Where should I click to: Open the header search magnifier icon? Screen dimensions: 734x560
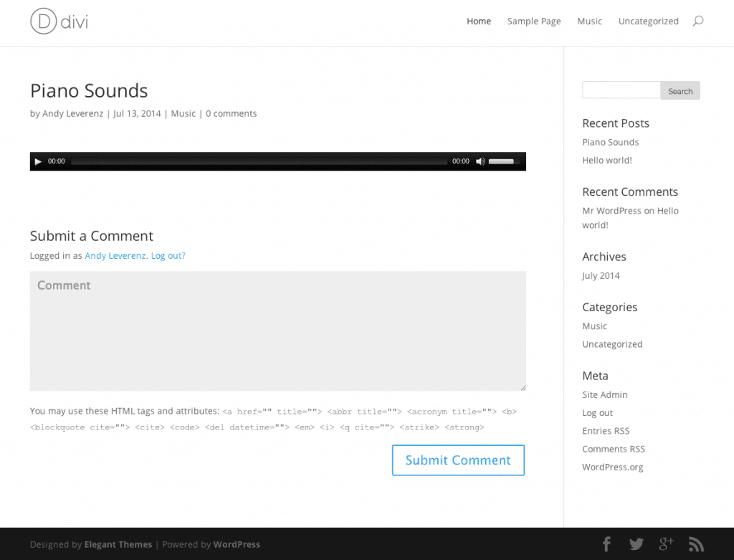point(697,21)
